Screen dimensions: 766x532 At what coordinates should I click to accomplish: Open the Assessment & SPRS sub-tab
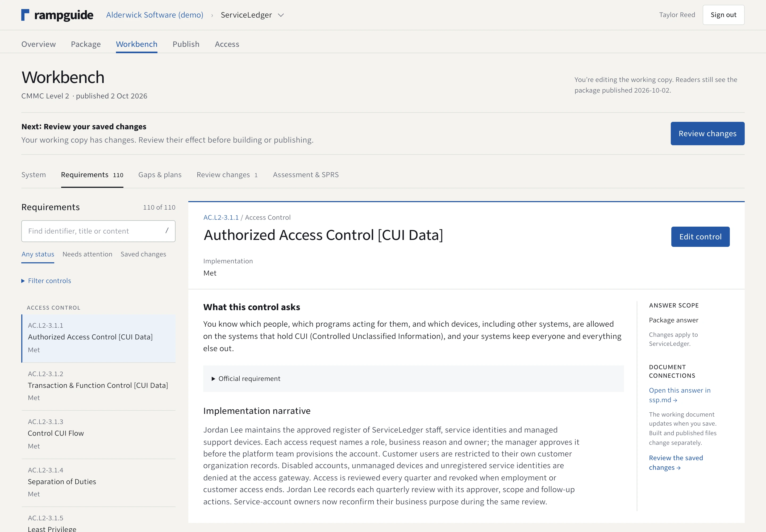point(306,175)
